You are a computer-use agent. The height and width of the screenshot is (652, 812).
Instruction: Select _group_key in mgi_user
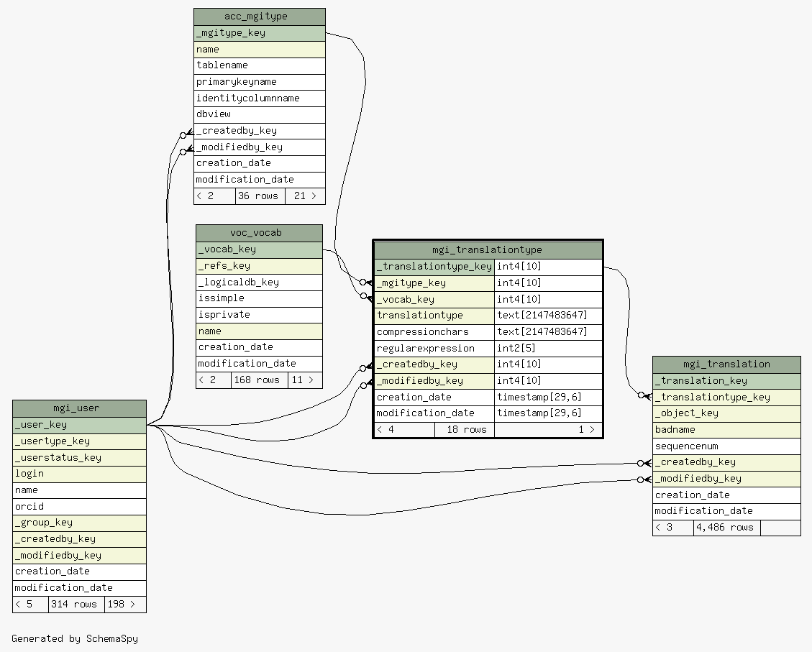point(79,523)
